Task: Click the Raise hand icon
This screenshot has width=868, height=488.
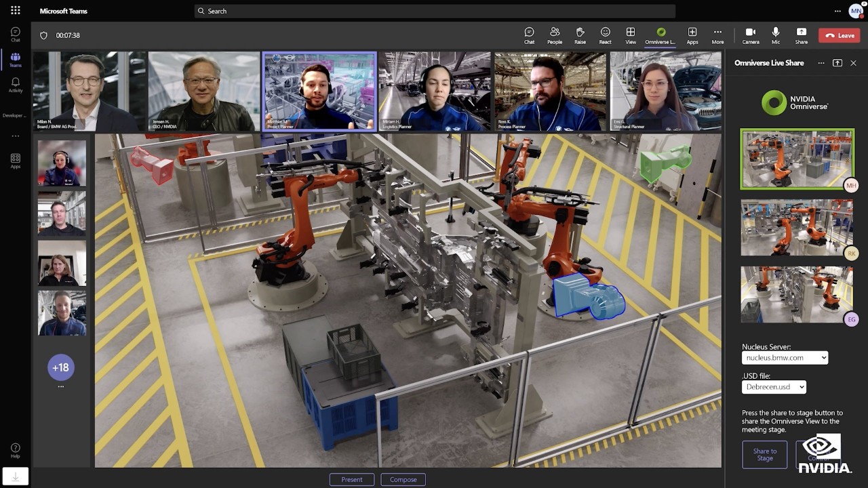Action: [580, 35]
